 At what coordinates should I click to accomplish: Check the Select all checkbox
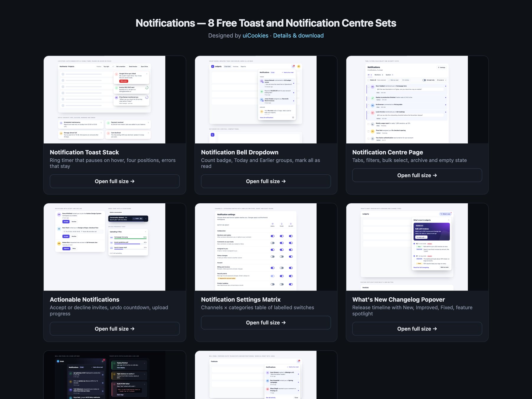368,80
